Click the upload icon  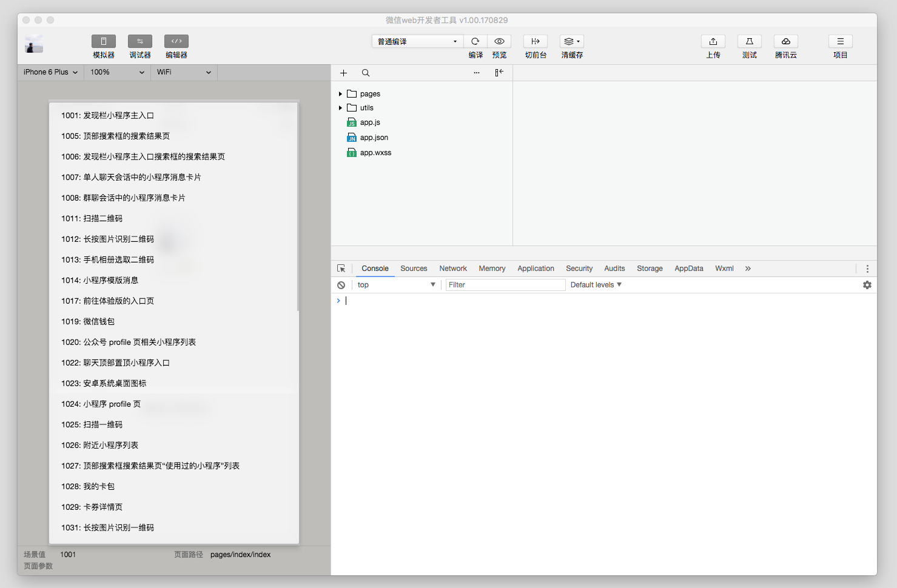(713, 41)
